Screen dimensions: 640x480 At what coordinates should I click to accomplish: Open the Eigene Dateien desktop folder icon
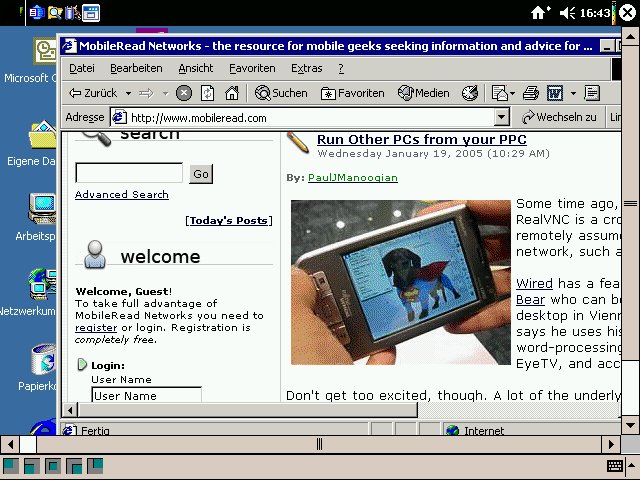point(42,134)
